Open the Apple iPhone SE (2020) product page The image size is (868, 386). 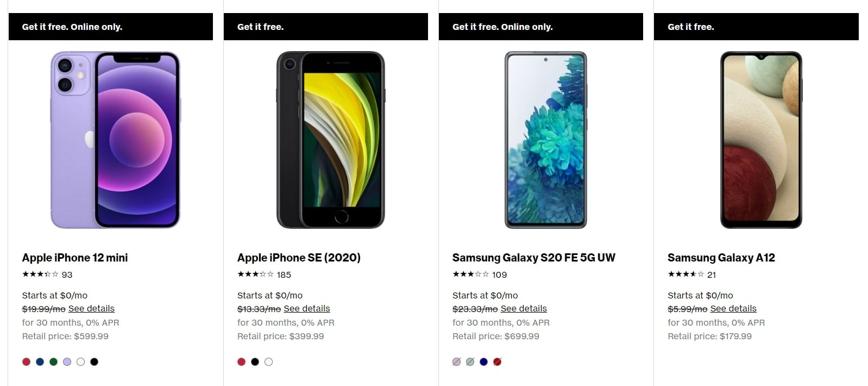(299, 257)
